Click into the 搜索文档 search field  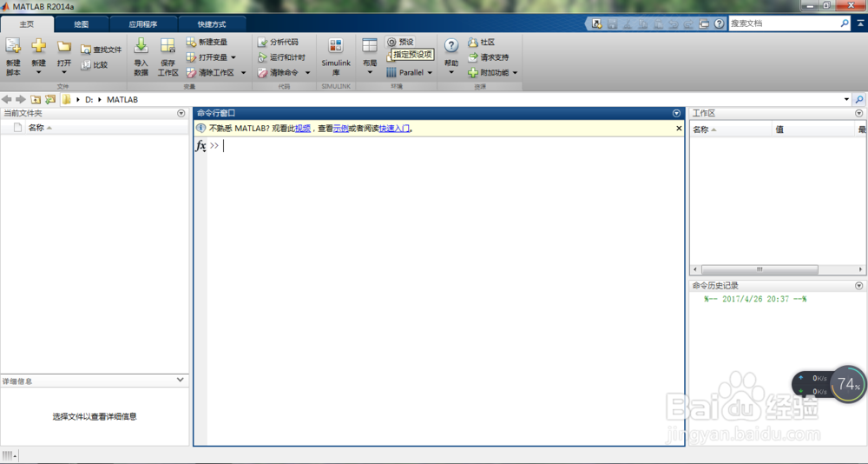coord(783,23)
